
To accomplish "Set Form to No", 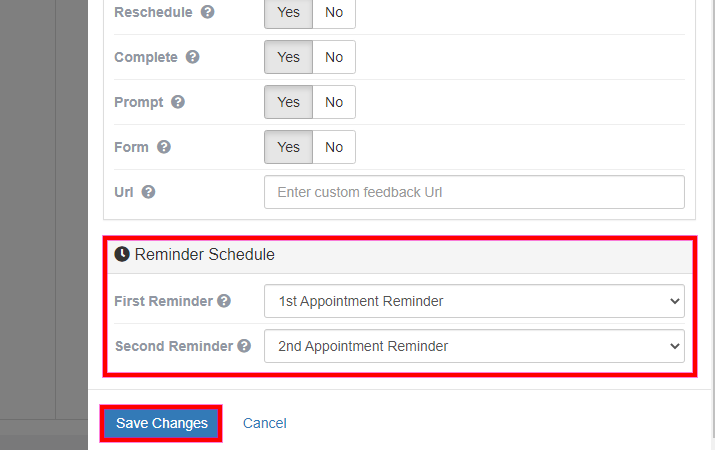I will pyautogui.click(x=334, y=147).
